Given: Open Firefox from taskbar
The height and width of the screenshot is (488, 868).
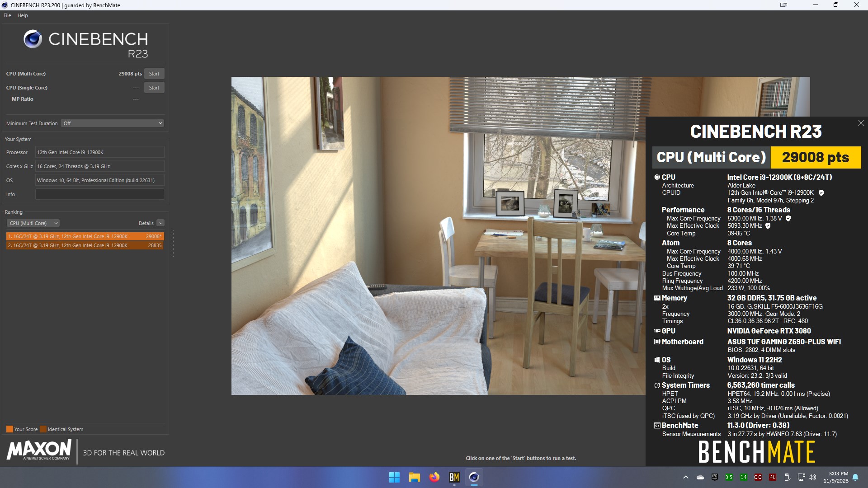Looking at the screenshot, I should [x=434, y=477].
